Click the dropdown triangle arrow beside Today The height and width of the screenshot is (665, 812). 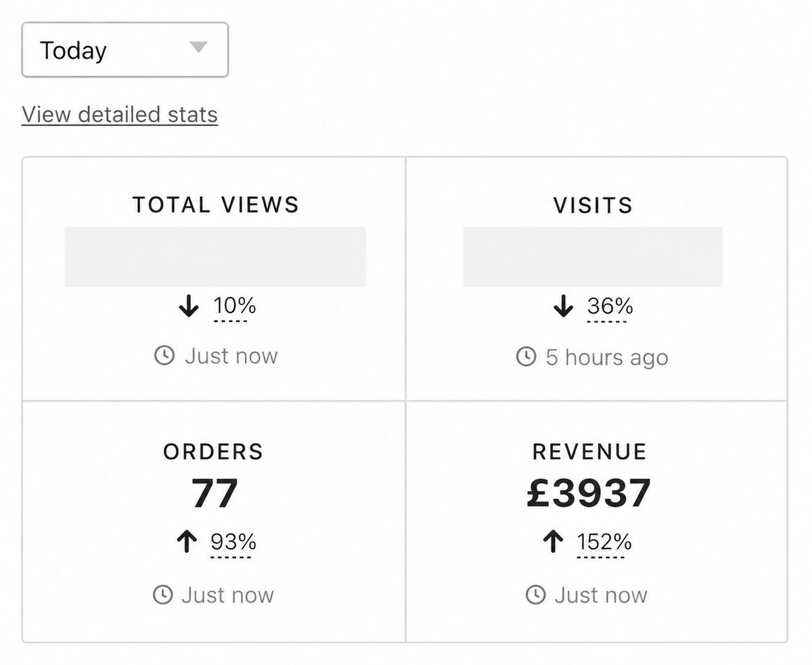198,47
